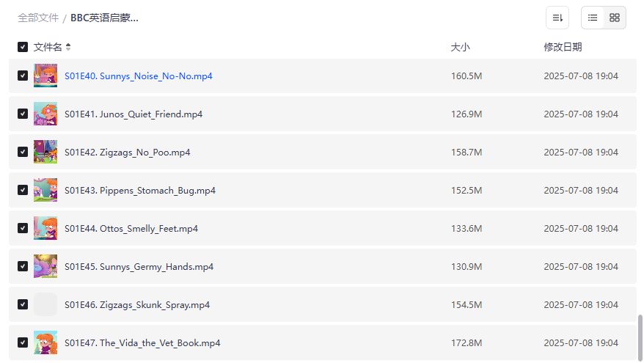Uncheck the S01E43 Pippens_Stomach_Bug checkbox

coord(23,191)
